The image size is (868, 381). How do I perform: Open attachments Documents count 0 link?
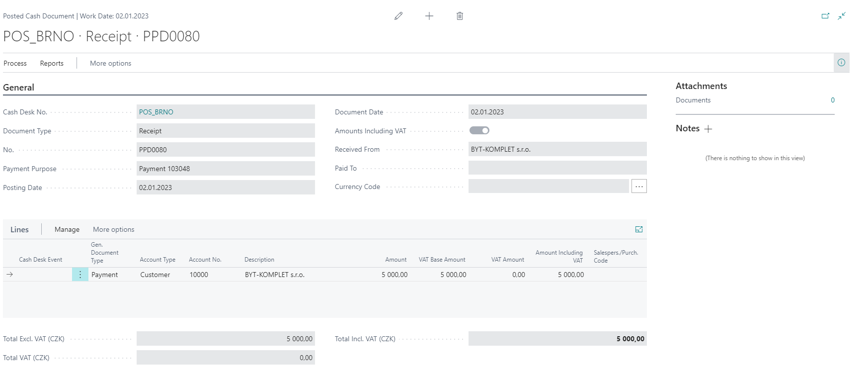(833, 100)
